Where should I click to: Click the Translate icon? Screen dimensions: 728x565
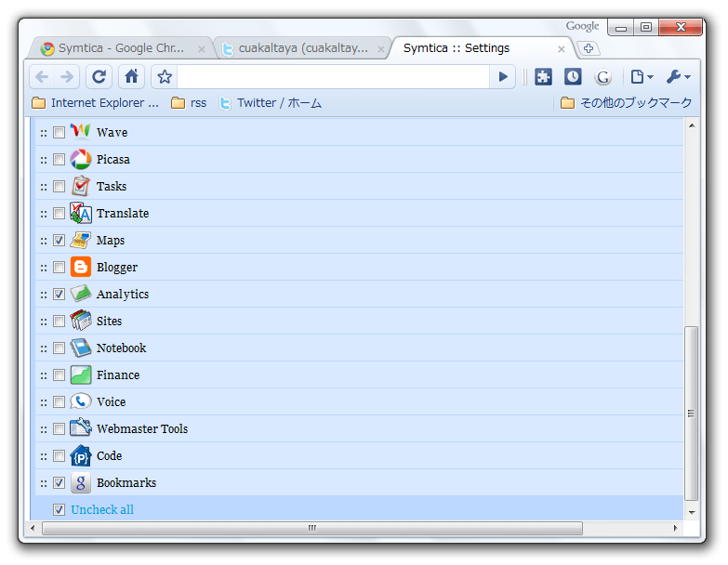click(x=80, y=213)
